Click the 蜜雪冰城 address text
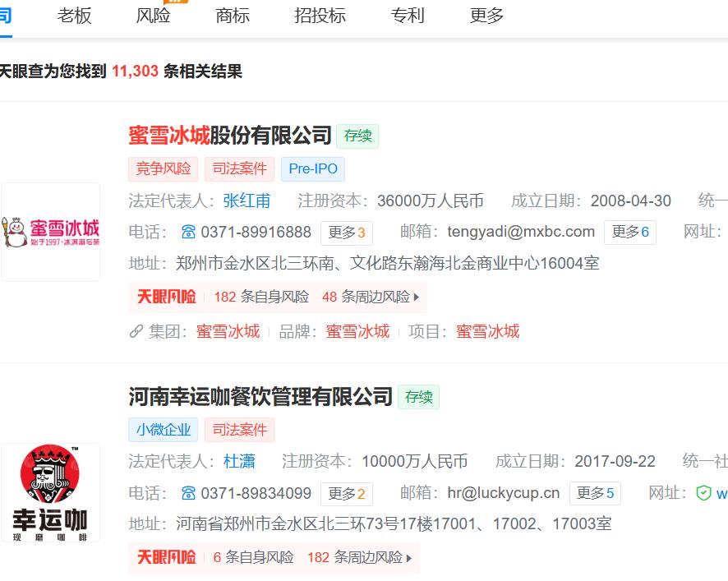This screenshot has height=581, width=728. click(x=387, y=263)
